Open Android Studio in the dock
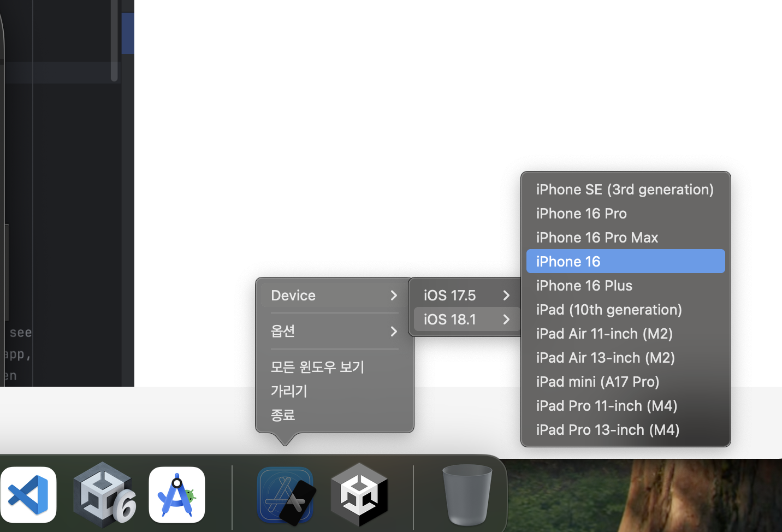Image resolution: width=782 pixels, height=532 pixels. [x=177, y=495]
